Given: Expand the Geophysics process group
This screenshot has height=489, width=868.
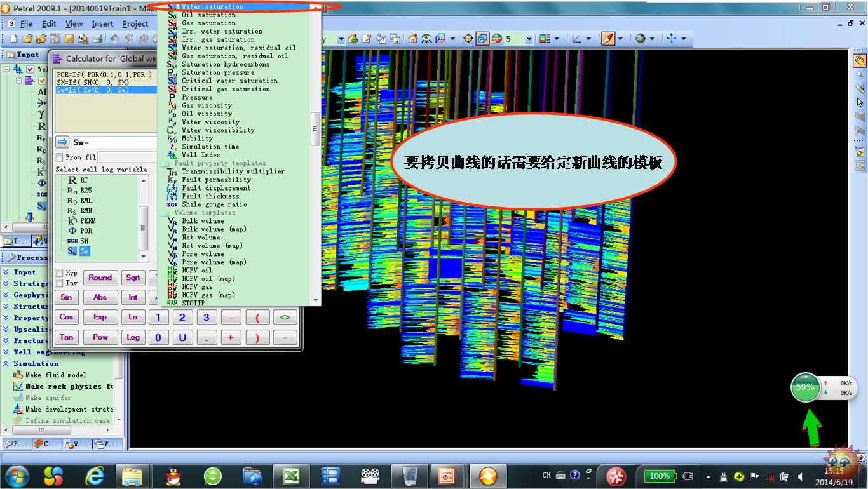Looking at the screenshot, I should click(6, 295).
